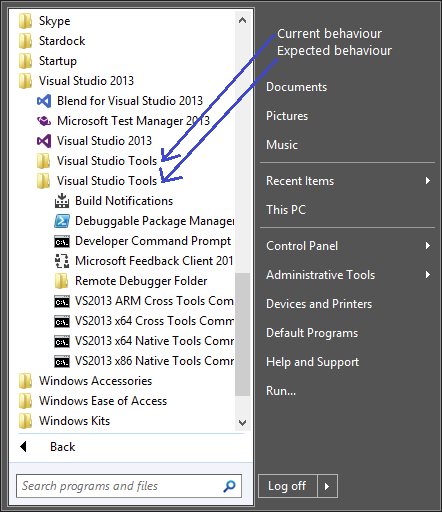Expand the Administrative Tools submenu arrow
The width and height of the screenshot is (442, 513).
(x=428, y=275)
